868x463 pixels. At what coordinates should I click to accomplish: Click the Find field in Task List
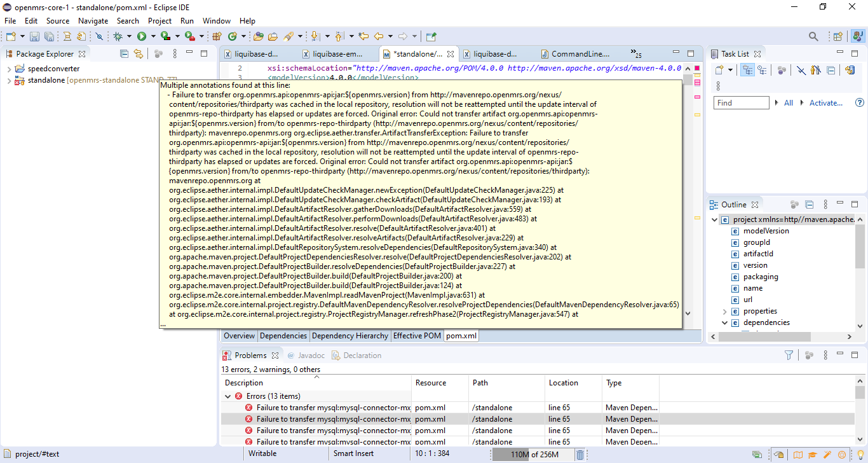pos(741,102)
